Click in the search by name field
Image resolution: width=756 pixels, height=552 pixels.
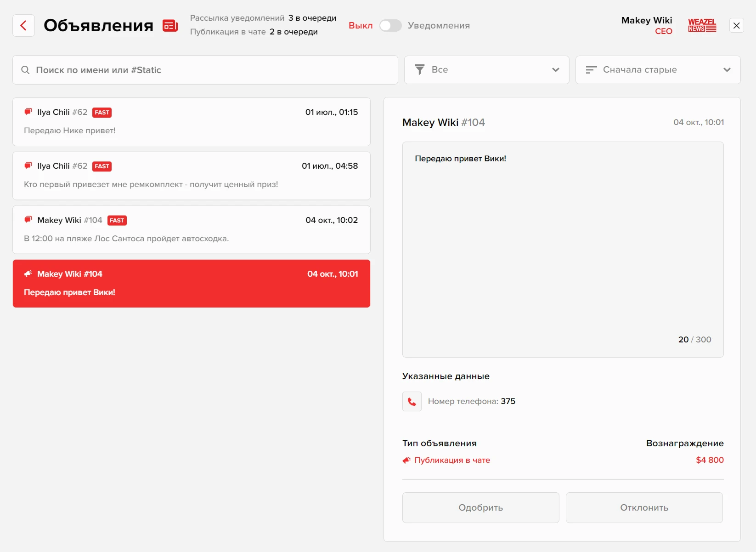(211, 70)
